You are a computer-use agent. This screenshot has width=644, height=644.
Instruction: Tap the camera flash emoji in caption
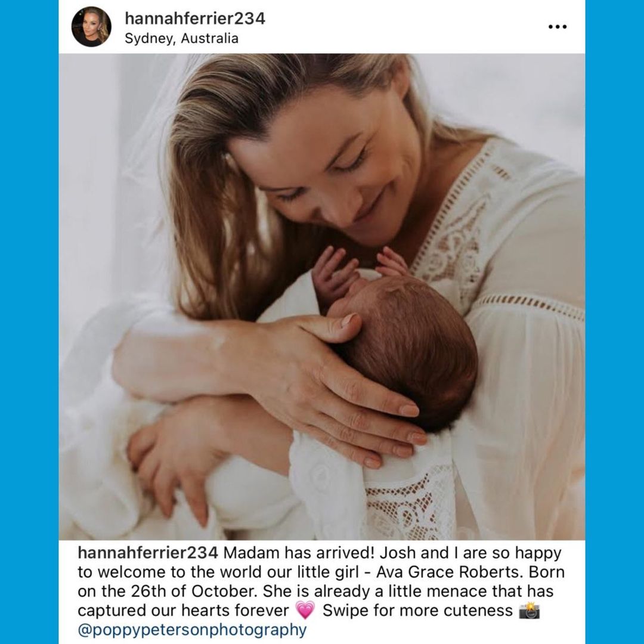click(529, 611)
